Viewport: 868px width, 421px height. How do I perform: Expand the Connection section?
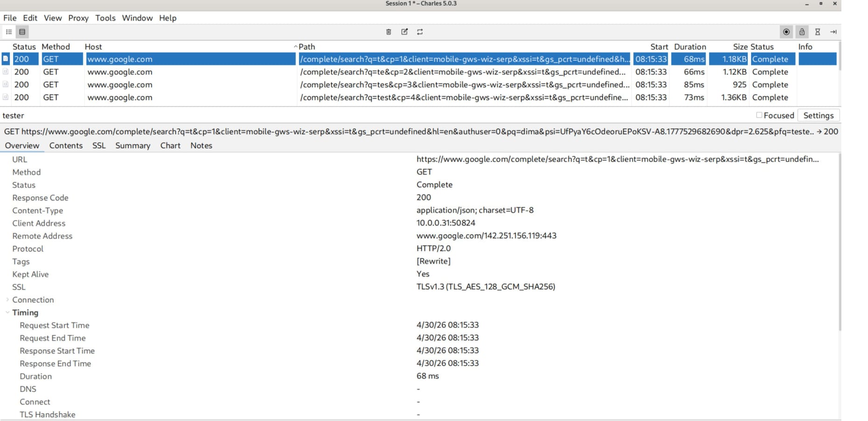[7, 300]
